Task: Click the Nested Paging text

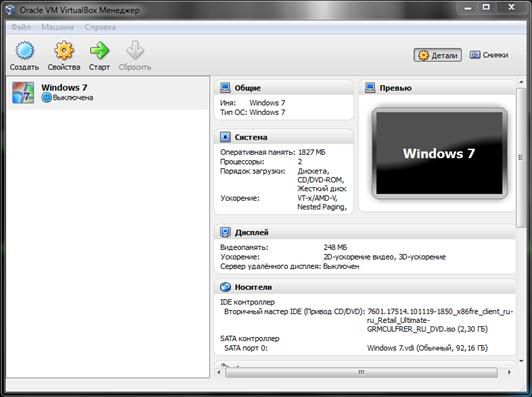Action: click(322, 207)
